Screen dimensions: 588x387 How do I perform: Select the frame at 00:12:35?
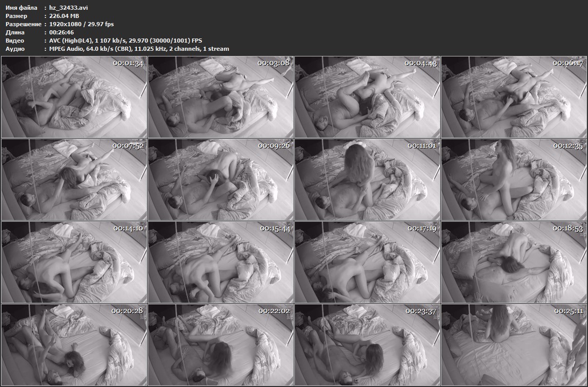coord(514,179)
